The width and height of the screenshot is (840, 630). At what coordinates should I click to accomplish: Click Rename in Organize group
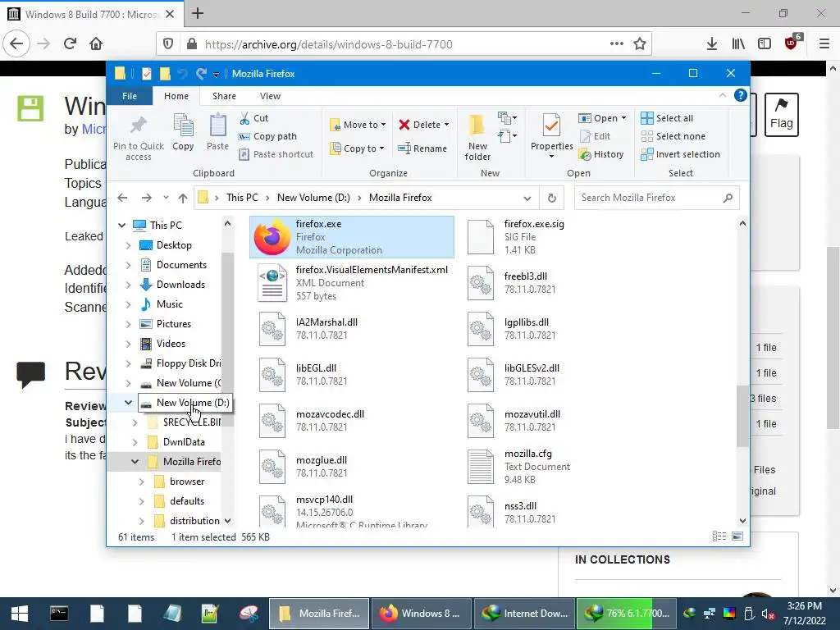click(422, 148)
